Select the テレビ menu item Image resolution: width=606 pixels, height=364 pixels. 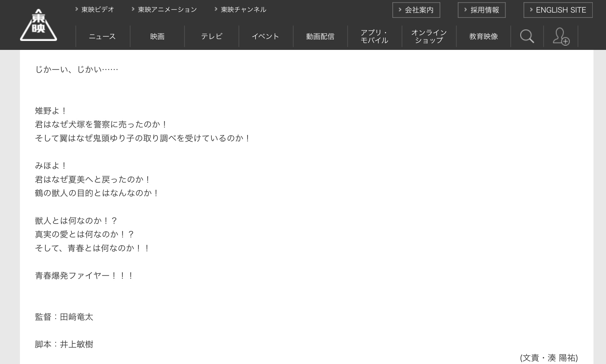click(211, 36)
